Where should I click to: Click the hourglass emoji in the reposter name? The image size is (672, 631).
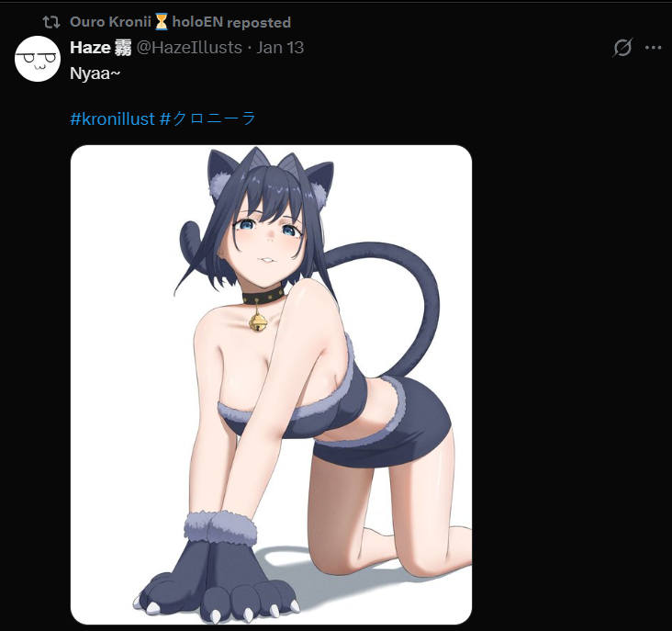[x=162, y=21]
